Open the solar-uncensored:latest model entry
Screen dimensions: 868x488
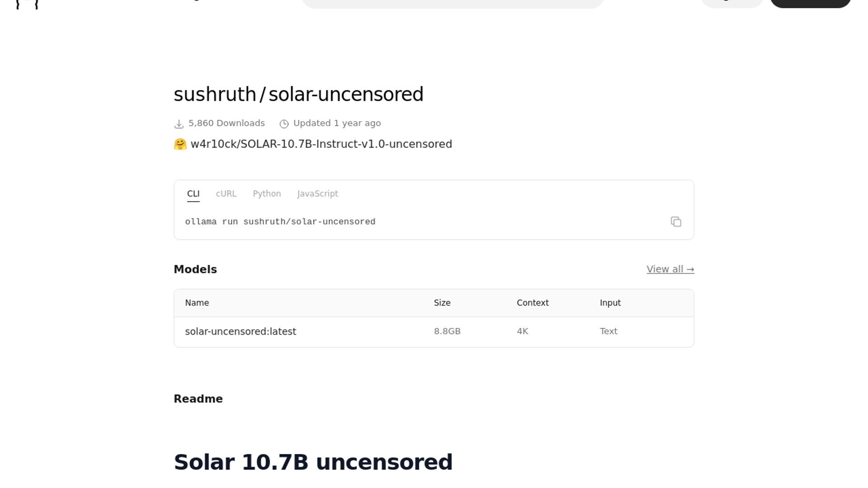[241, 332]
